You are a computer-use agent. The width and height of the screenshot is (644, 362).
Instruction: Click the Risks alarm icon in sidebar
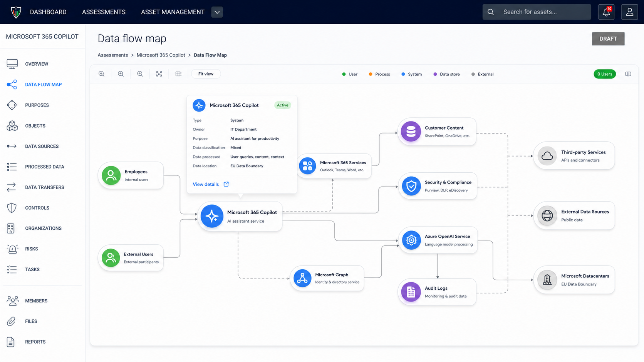click(x=12, y=249)
